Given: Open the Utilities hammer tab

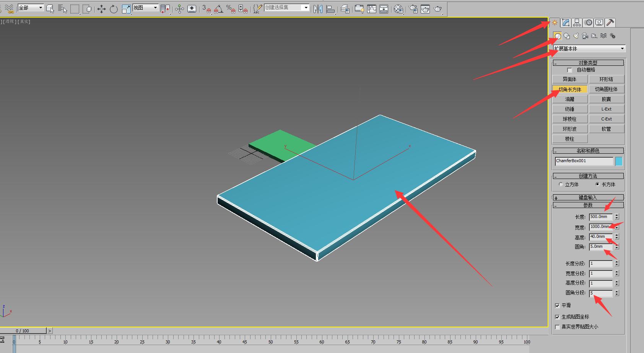Looking at the screenshot, I should tap(610, 23).
